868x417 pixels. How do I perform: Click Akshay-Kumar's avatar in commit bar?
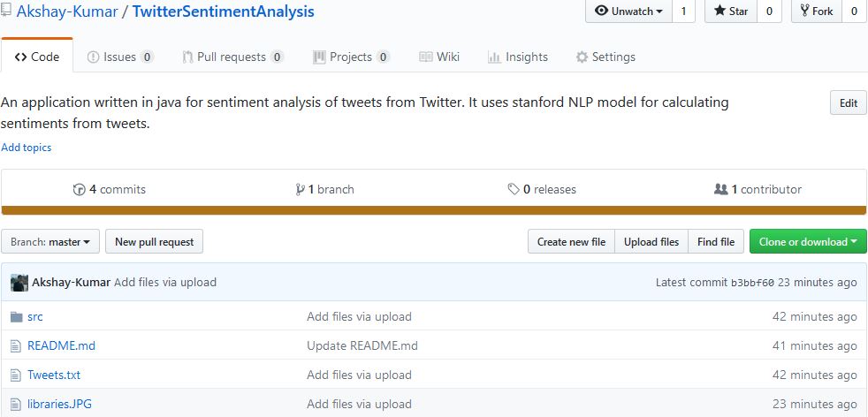[x=19, y=283]
